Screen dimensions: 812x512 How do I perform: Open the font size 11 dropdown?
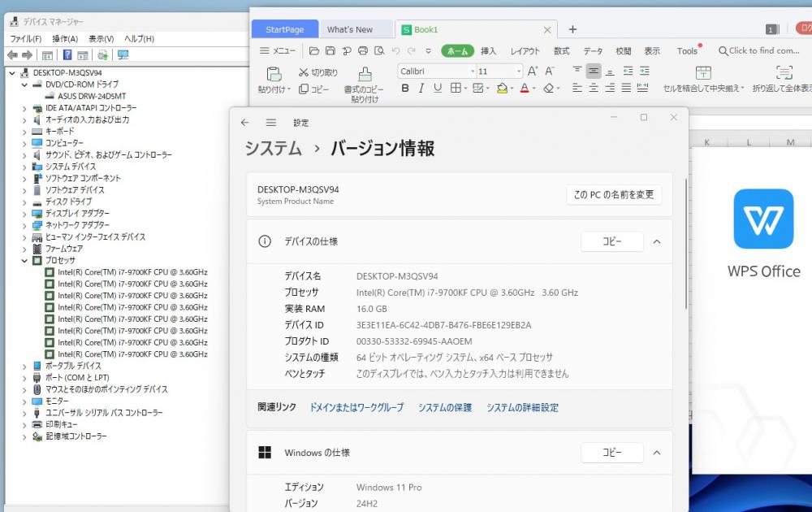(x=518, y=71)
